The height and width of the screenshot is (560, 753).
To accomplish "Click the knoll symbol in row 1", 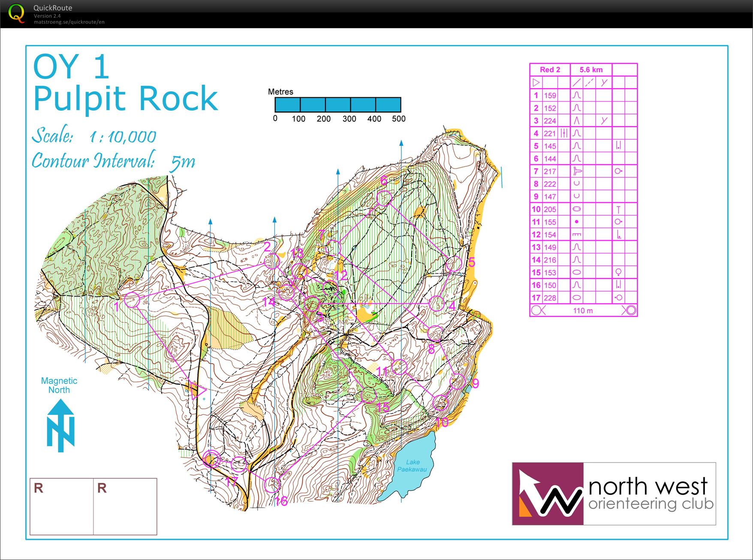I will click(x=577, y=95).
